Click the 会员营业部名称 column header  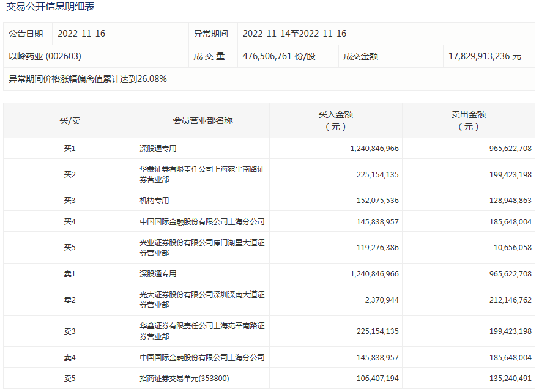(203, 120)
